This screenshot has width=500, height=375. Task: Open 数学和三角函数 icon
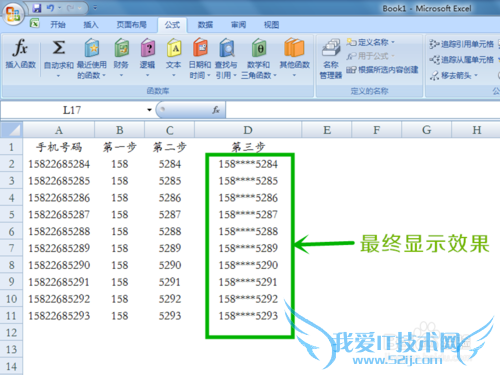[259, 47]
